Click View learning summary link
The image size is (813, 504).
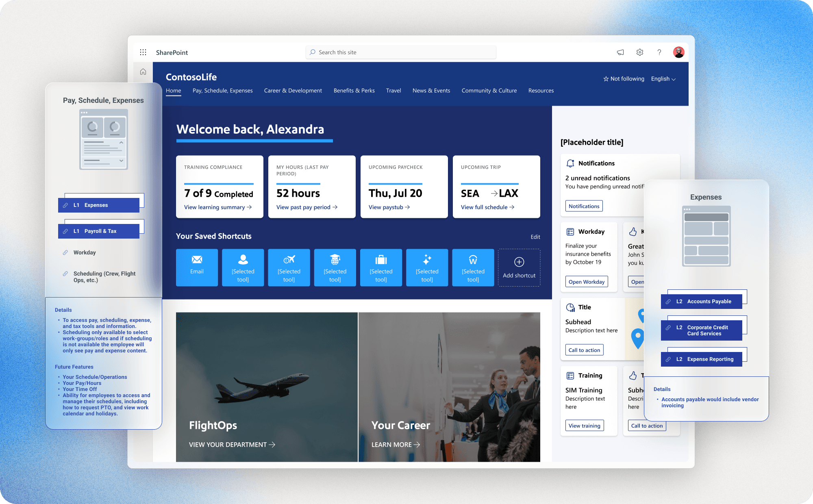click(218, 207)
